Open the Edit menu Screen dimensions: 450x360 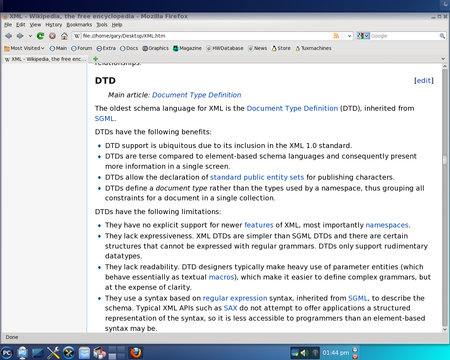tap(21, 25)
